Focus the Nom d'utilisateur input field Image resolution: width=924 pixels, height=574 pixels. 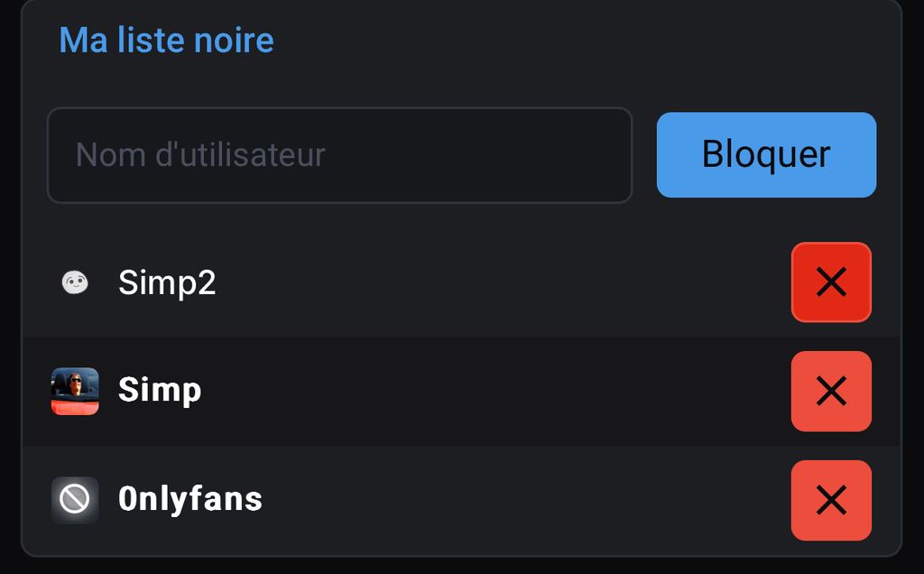[339, 155]
